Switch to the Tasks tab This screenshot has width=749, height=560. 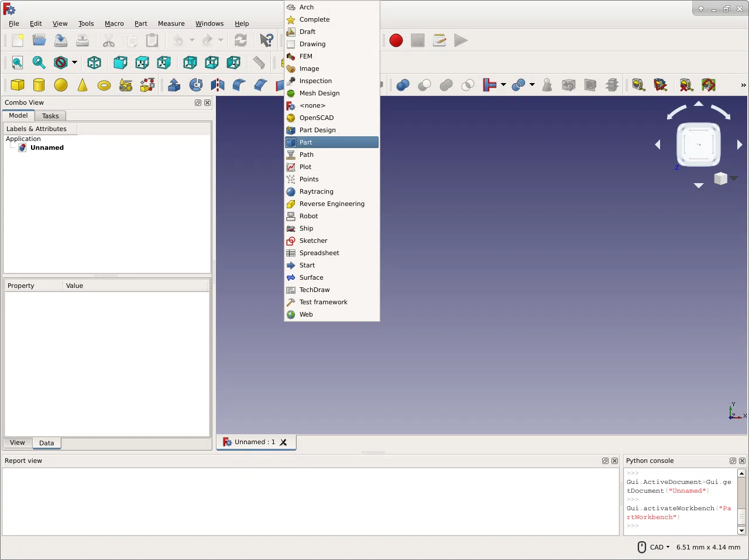point(50,115)
